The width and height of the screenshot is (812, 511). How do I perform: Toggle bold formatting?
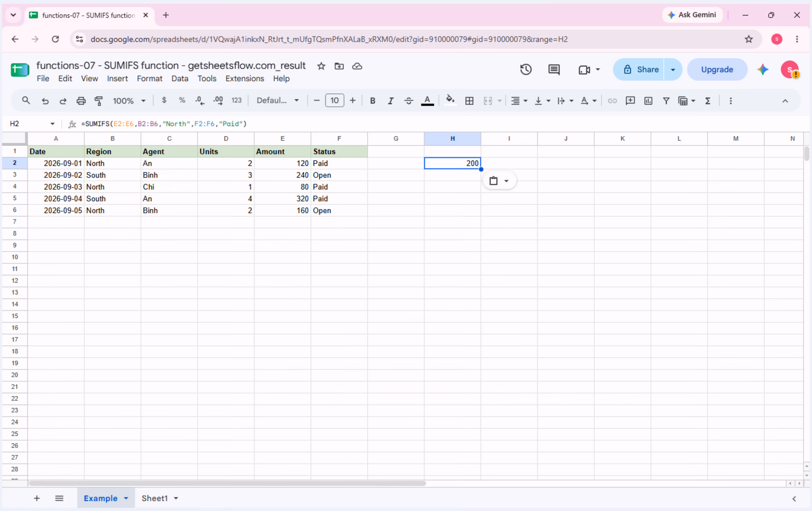[x=373, y=101]
